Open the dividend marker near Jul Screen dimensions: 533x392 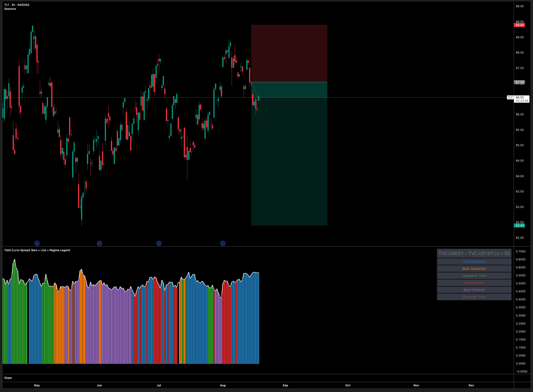click(159, 243)
